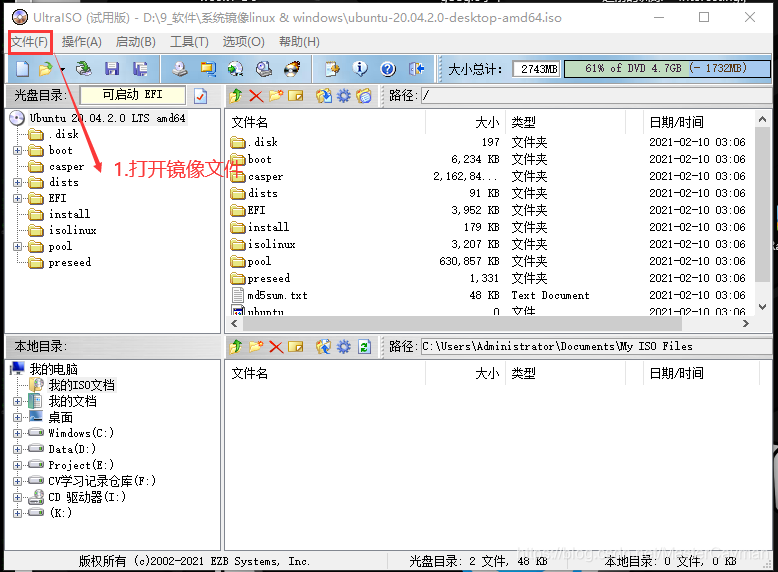Screen dimensions: 778x572
Task: Open the 帮助(H) menu
Action: pyautogui.click(x=299, y=42)
